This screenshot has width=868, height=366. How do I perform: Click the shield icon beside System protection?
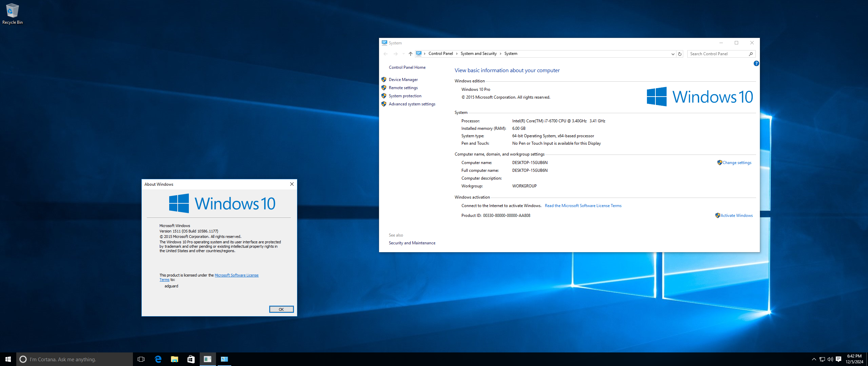coord(384,96)
